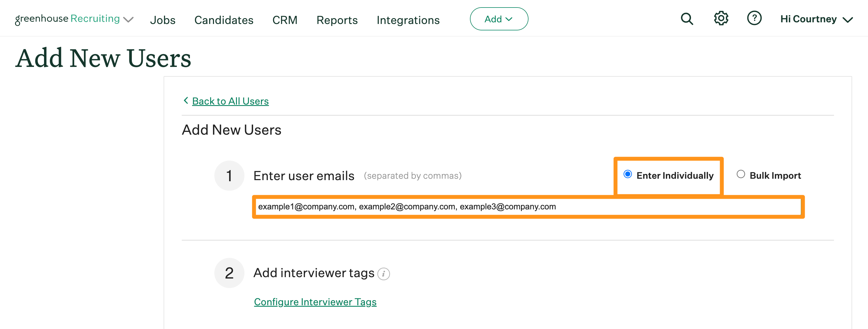Click the info icon beside Add interviewer tags
This screenshot has height=329, width=868.
pyautogui.click(x=384, y=274)
